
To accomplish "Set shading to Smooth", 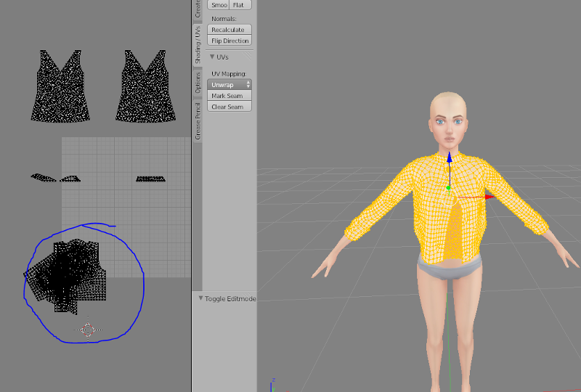I will pos(218,5).
